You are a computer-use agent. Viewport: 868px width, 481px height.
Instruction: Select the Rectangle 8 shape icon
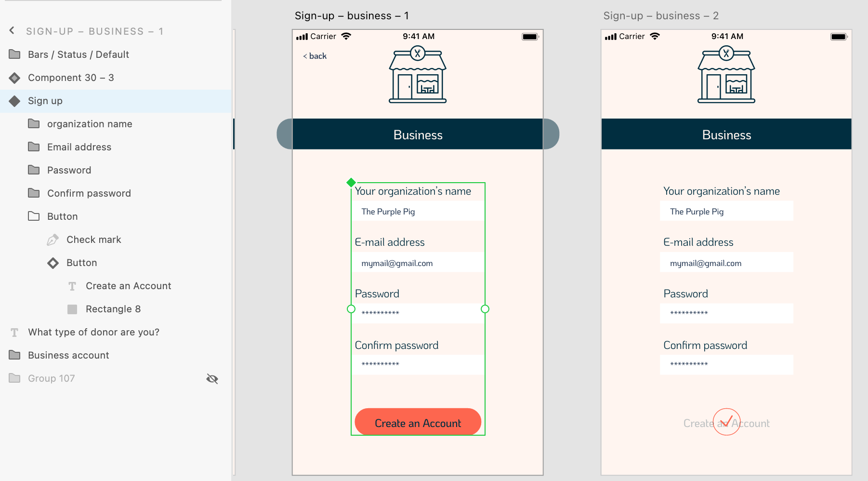[72, 309]
